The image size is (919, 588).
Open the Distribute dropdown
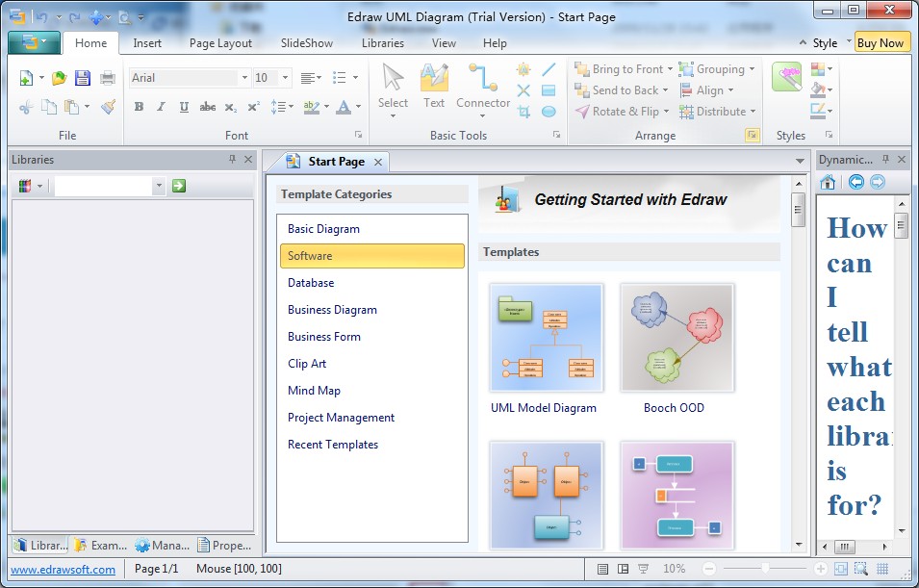coord(753,112)
